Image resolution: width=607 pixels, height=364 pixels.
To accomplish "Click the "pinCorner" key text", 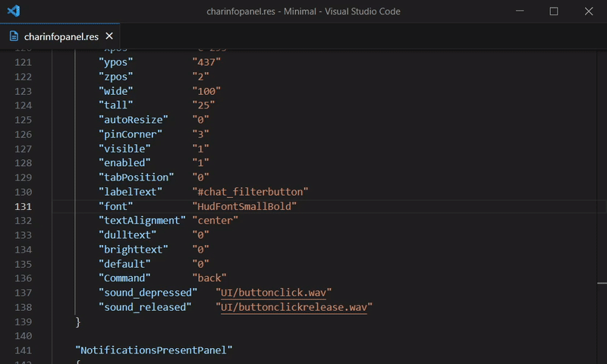I will 131,134.
